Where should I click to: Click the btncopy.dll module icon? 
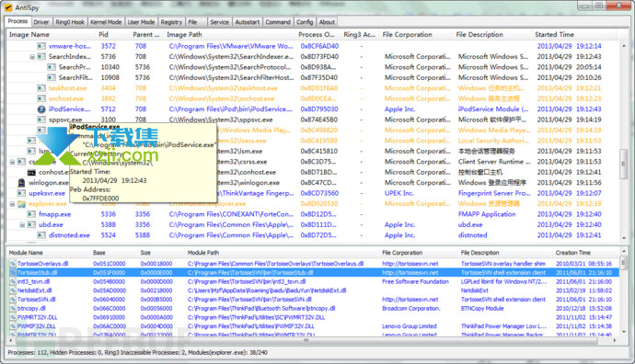[13, 308]
